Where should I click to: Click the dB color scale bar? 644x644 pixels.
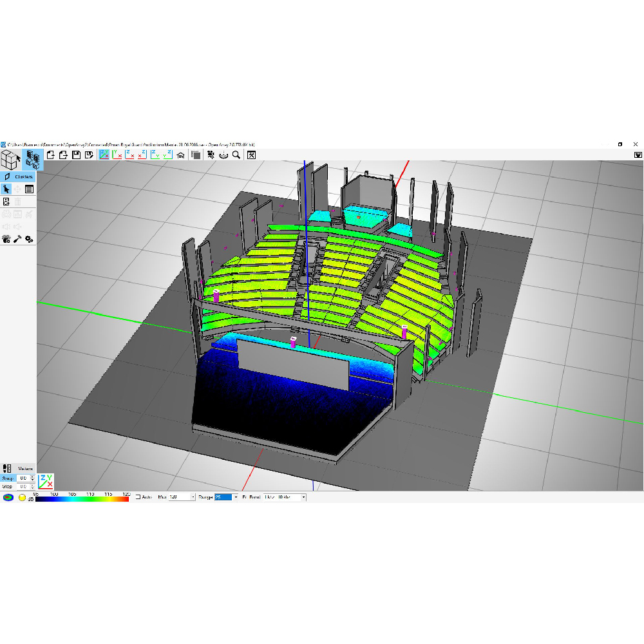coord(82,499)
